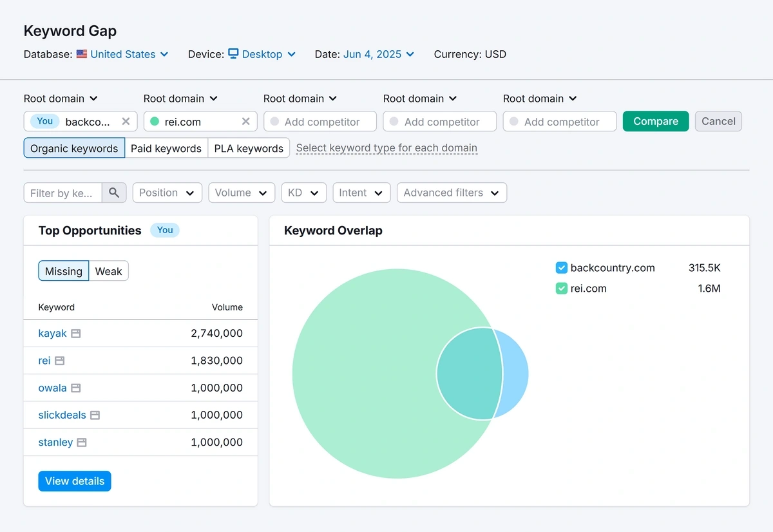Viewport: 773px width, 532px height.
Task: Click the SERP features icon next to slickdeals
Action: pyautogui.click(x=95, y=415)
